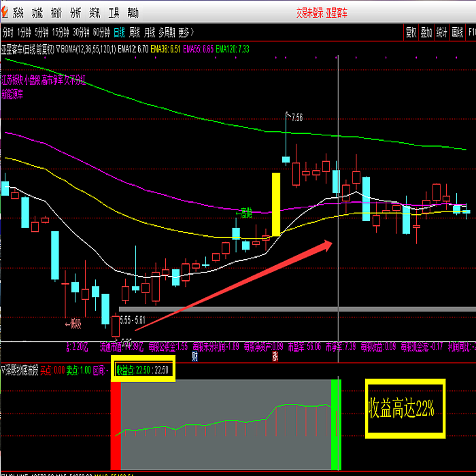
Task: Click the 每股现金流: -0.17 figure
Action: pyautogui.click(x=422, y=347)
